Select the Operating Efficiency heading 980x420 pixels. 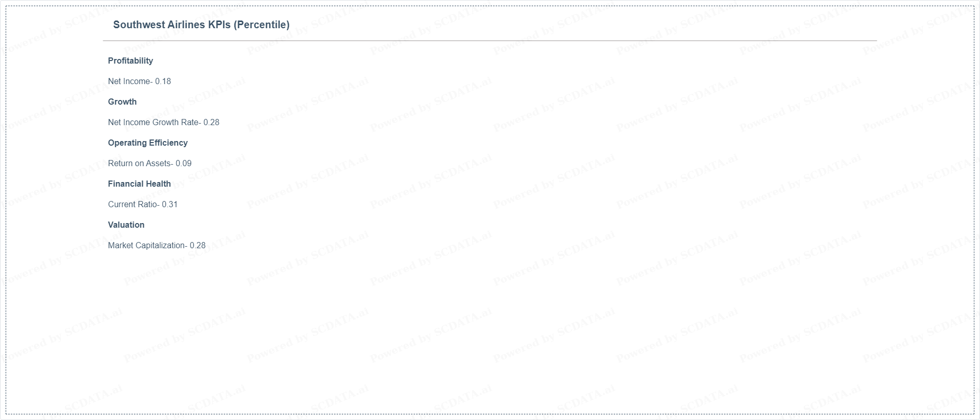coord(148,143)
